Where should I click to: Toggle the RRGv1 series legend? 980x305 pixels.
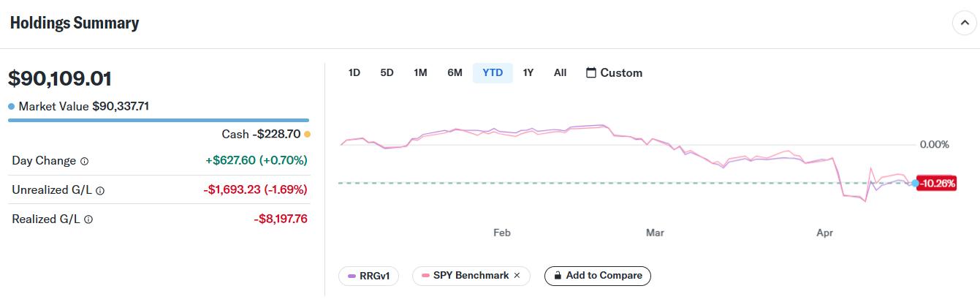tap(368, 276)
